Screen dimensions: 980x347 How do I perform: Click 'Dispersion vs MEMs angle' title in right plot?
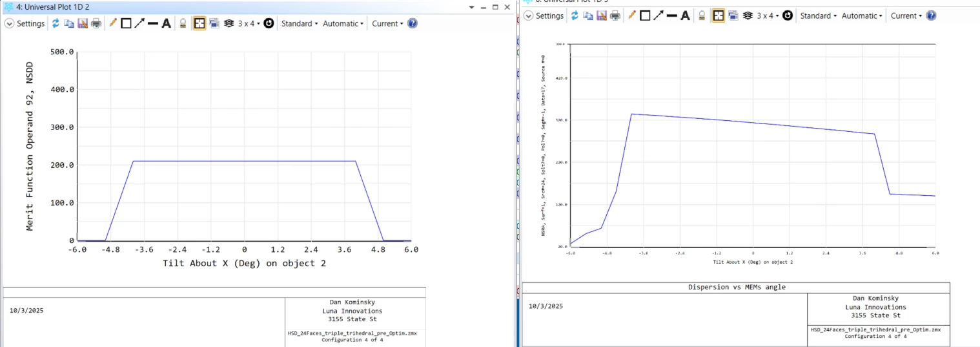(x=735, y=287)
